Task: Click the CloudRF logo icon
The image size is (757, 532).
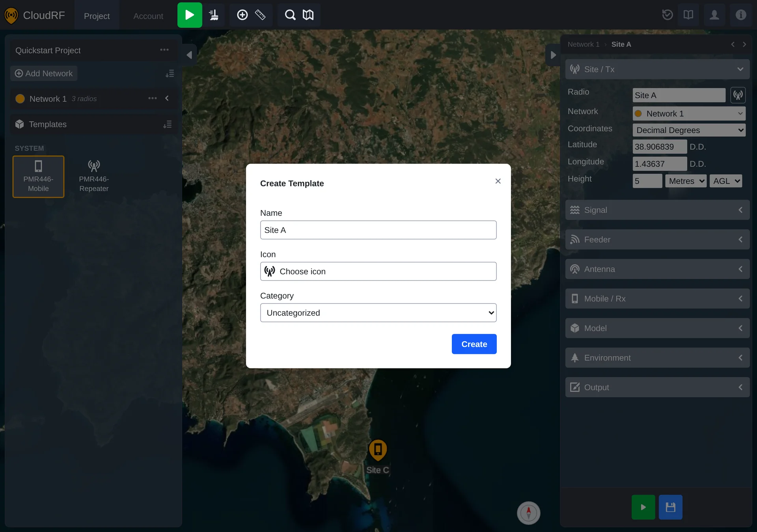Action: (11, 15)
